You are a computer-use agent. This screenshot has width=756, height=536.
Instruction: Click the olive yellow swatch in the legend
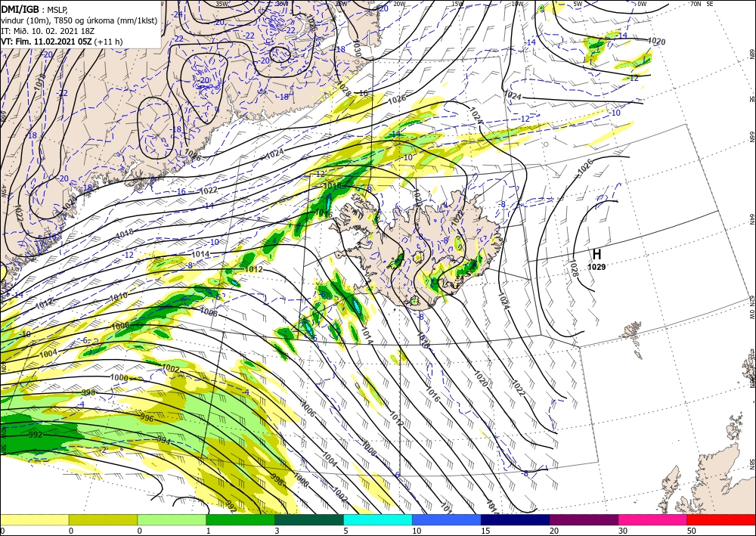pos(103,519)
